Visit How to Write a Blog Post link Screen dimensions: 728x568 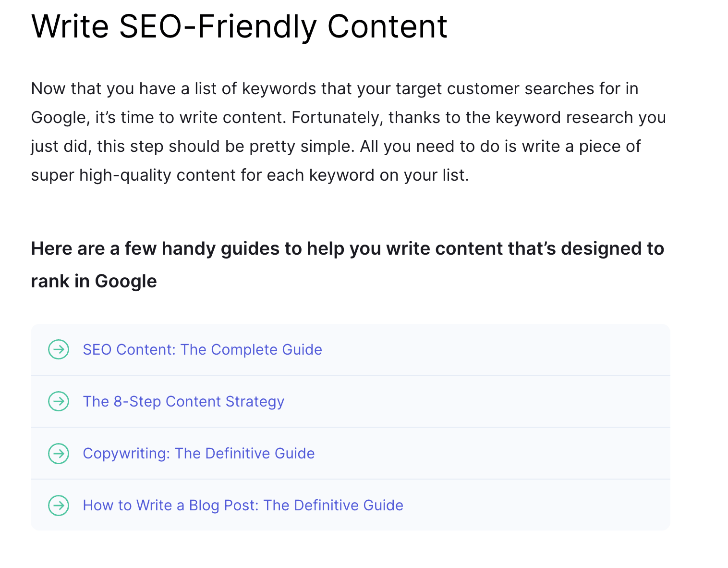coord(243,505)
